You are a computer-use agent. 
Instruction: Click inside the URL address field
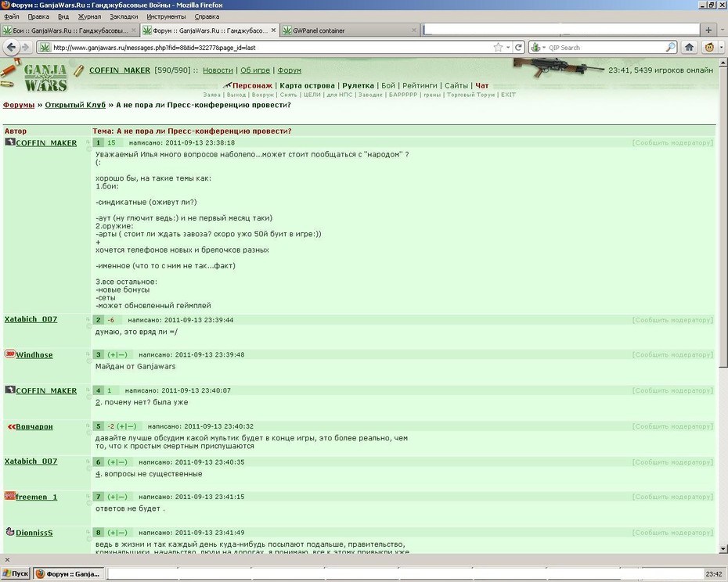[x=272, y=48]
